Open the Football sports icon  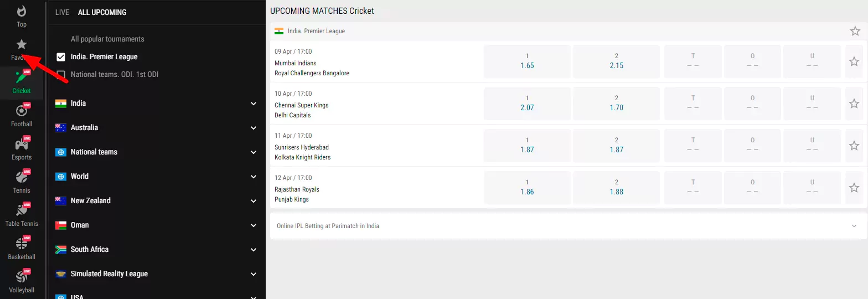22,111
